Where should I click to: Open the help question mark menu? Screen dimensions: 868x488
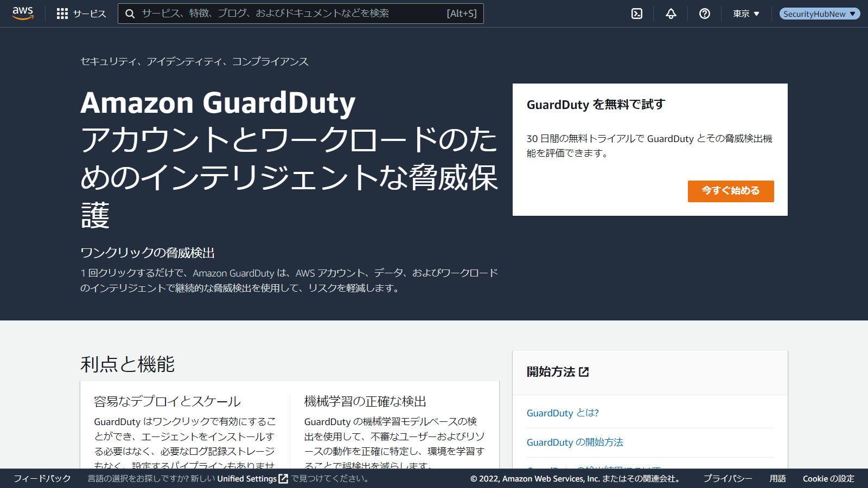705,14
